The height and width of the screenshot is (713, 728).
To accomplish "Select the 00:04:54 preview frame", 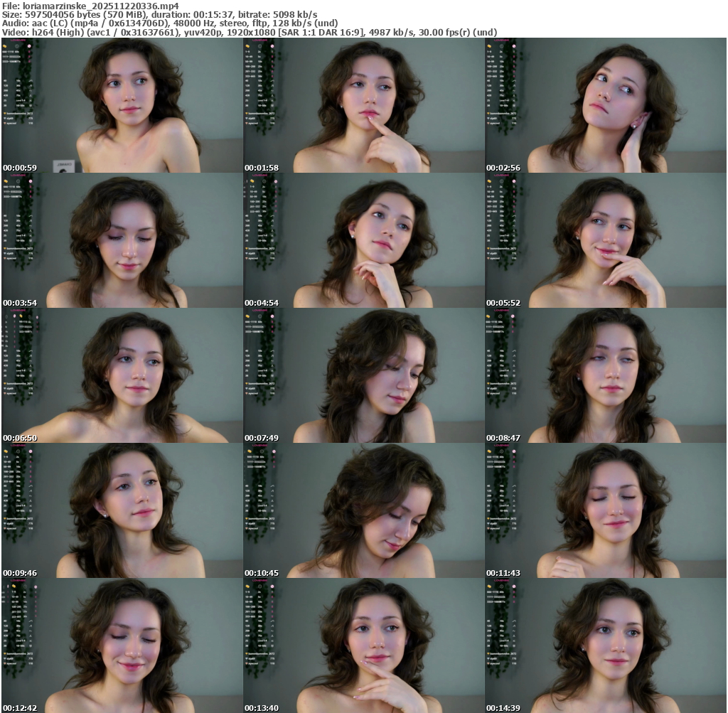I will coord(364,240).
